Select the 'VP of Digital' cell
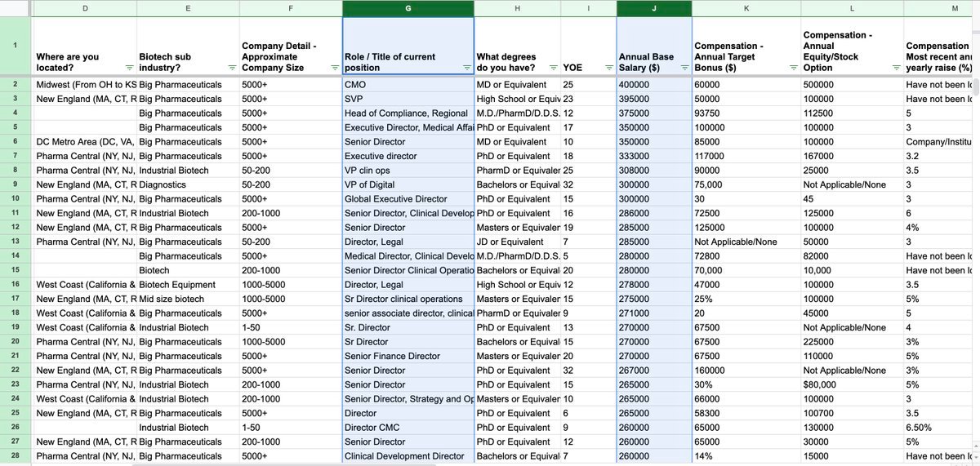This screenshot has width=980, height=466. pyautogui.click(x=408, y=184)
